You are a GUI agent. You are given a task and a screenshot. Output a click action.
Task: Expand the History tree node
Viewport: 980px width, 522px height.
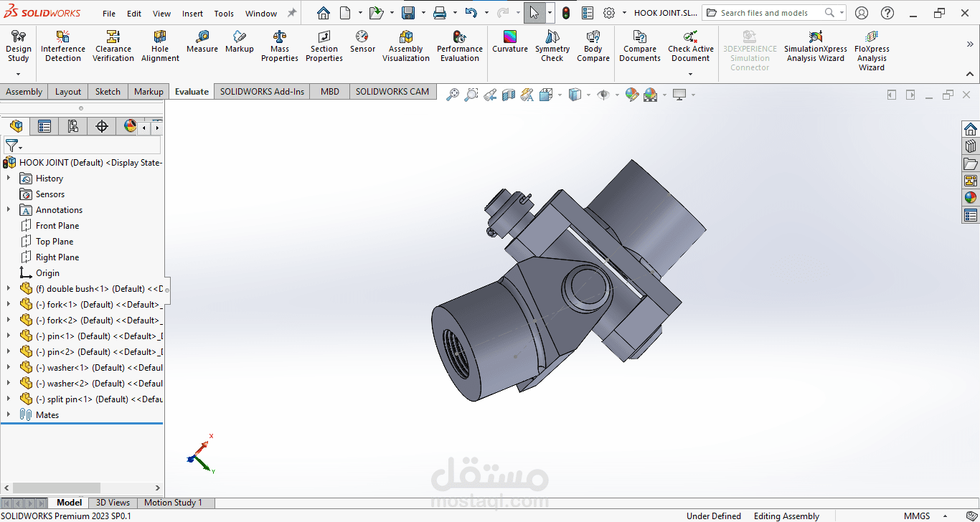9,178
